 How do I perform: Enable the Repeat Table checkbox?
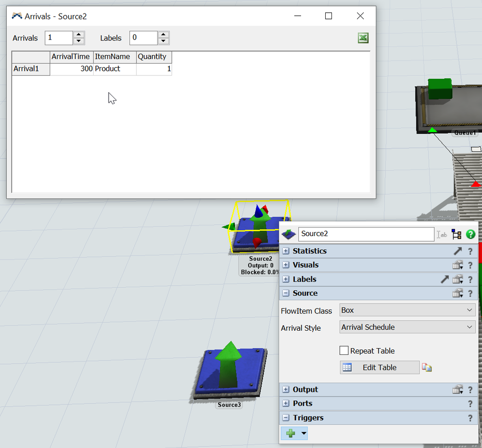[344, 351]
